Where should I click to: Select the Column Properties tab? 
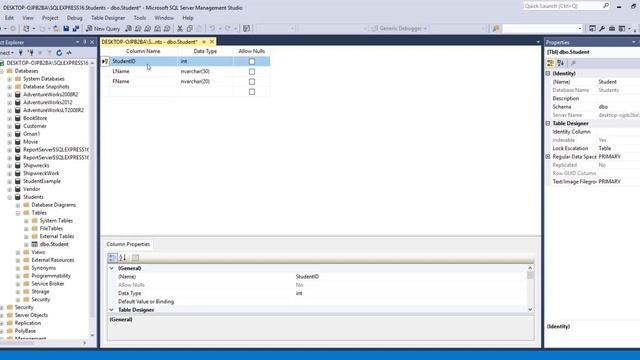point(128,244)
